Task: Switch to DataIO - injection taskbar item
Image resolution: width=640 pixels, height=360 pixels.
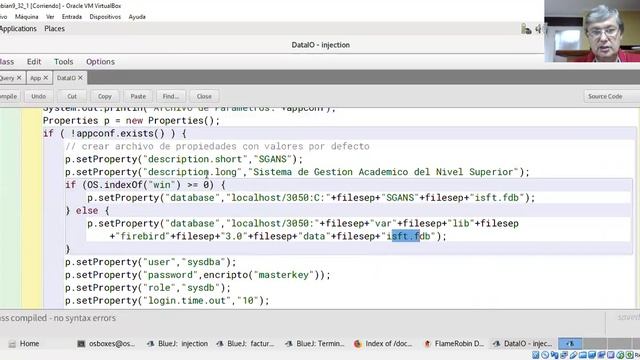Action: pos(522,344)
